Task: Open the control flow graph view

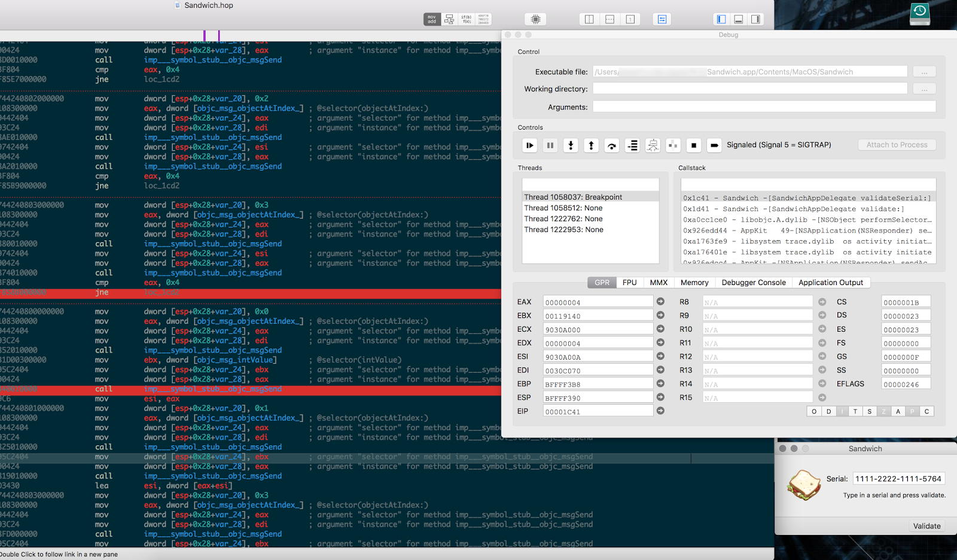Action: [x=450, y=19]
